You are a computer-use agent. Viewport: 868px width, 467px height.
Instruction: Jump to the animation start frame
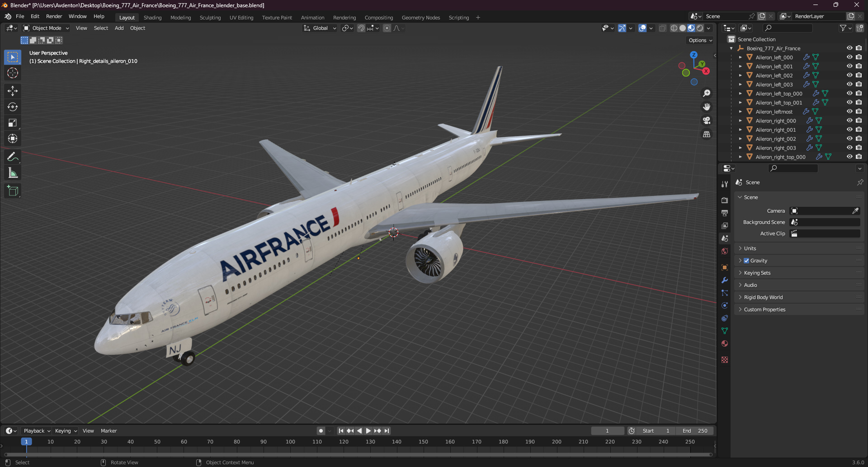coord(341,431)
